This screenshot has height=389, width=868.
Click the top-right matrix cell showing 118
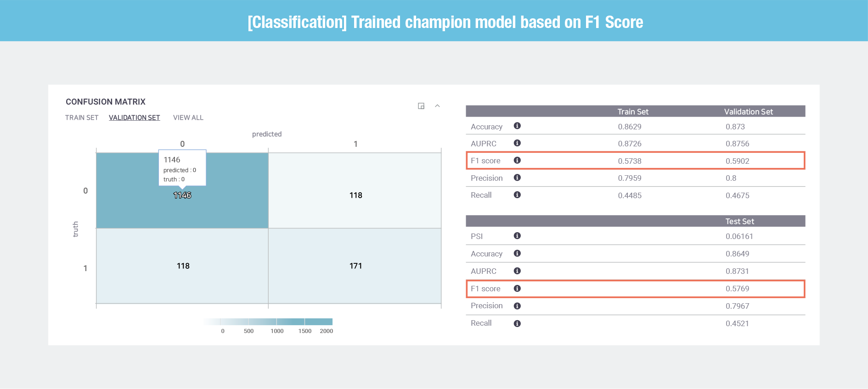(x=355, y=190)
